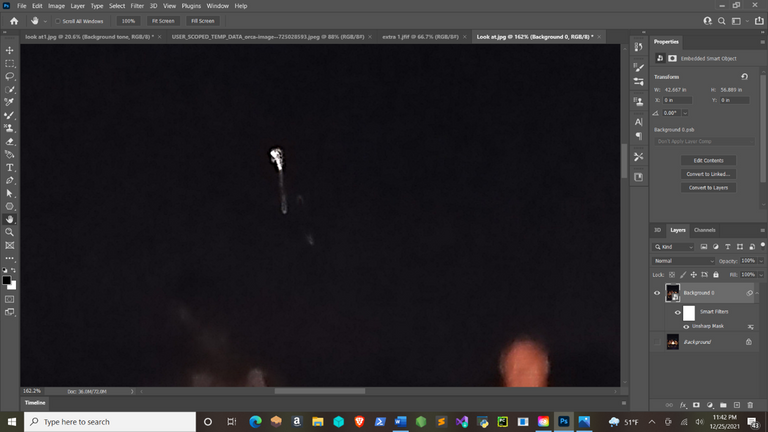Toggle Lock position
Viewport: 768px width, 432px height.
click(694, 275)
